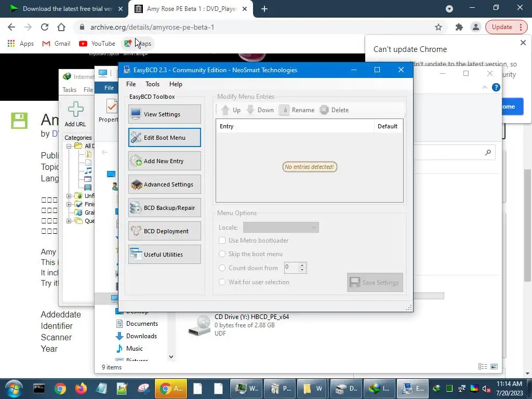Switch Explorer to large icons view
Image resolution: width=532 pixels, height=399 pixels.
494,366
